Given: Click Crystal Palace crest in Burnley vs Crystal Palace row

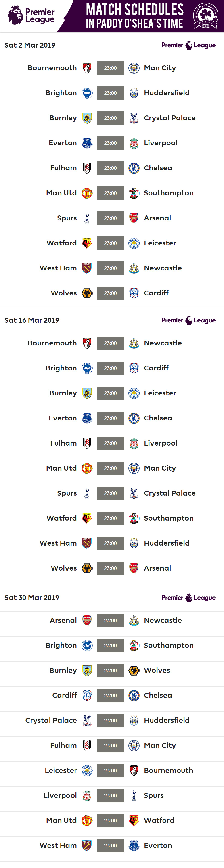Looking at the screenshot, I should click(x=134, y=118).
